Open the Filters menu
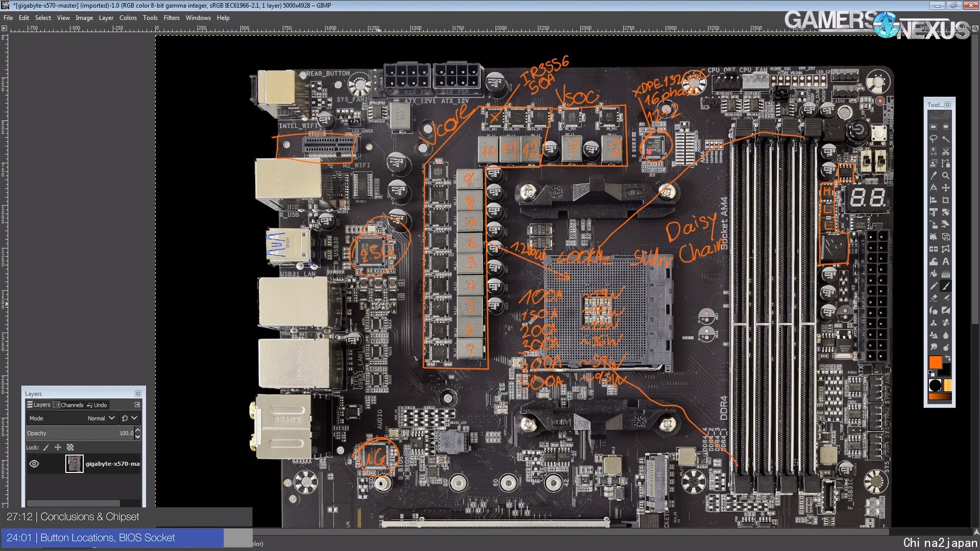 171,18
